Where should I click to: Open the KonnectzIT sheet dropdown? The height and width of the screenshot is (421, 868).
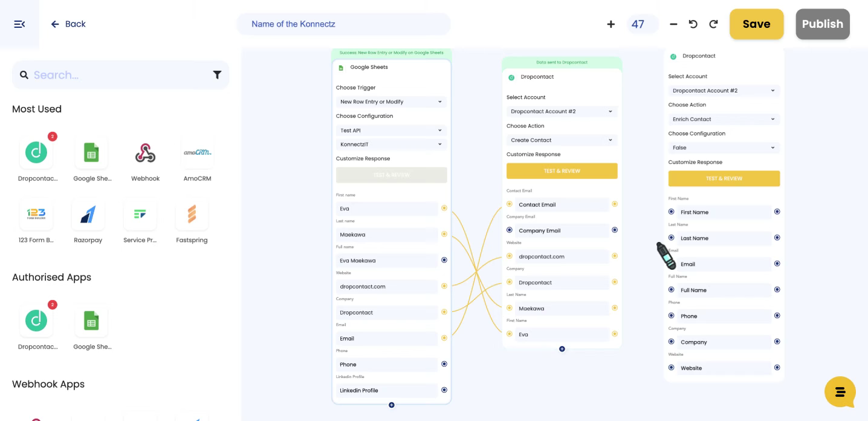click(x=391, y=144)
